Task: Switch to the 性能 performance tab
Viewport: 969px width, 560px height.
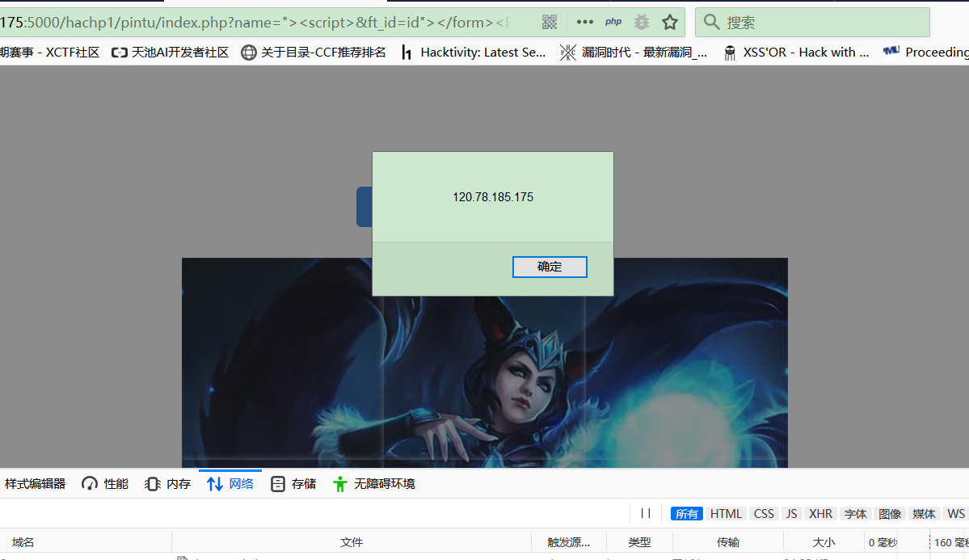Action: [105, 484]
